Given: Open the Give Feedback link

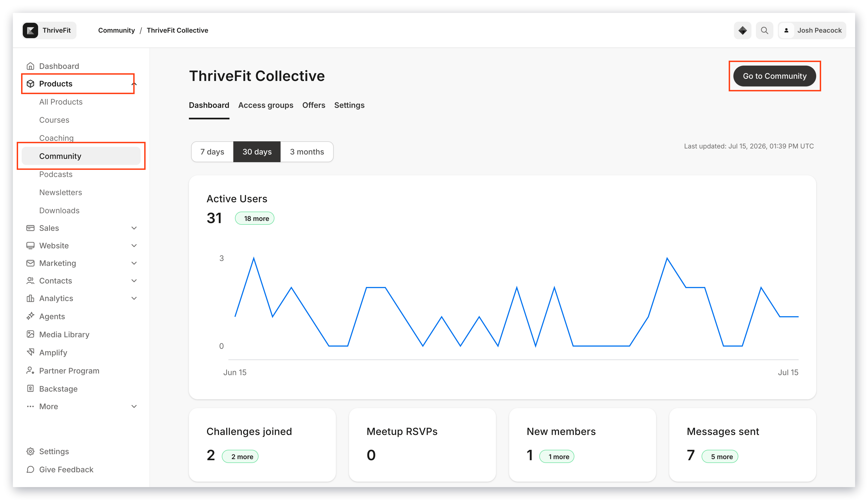Looking at the screenshot, I should [66, 470].
